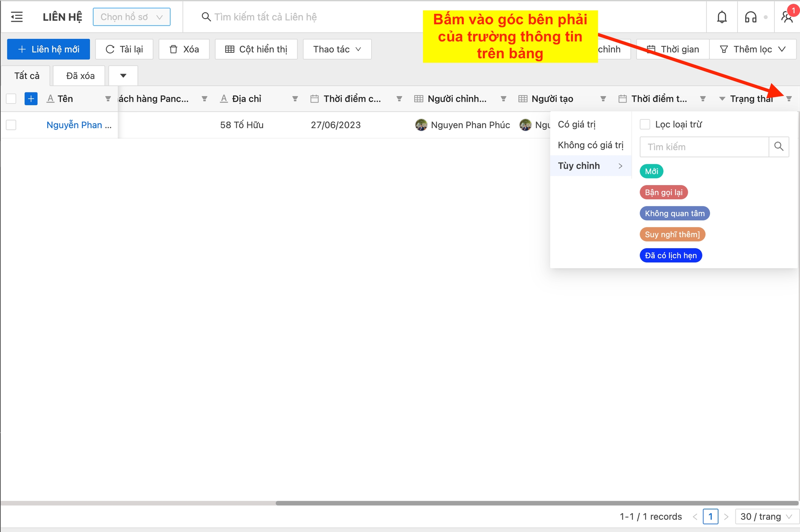Click the notification bell icon
This screenshot has width=800, height=532.
click(722, 17)
